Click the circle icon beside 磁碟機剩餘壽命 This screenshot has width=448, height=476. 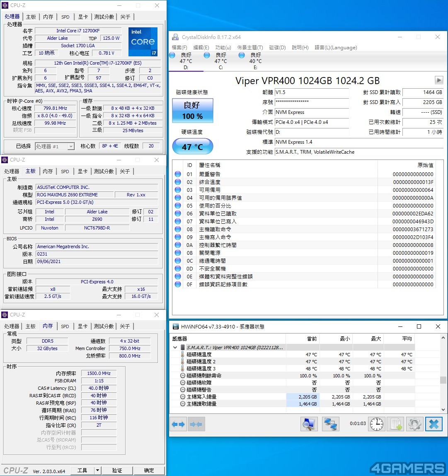[x=182, y=375]
